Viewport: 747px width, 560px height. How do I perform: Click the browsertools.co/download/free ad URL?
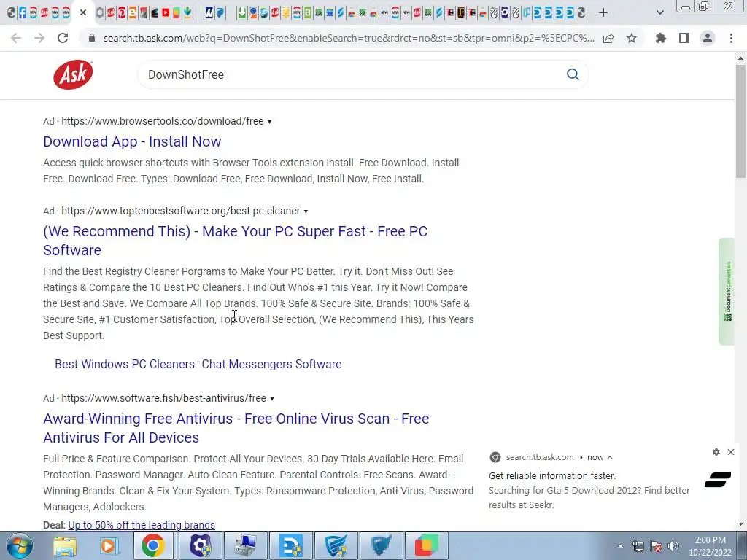click(163, 122)
